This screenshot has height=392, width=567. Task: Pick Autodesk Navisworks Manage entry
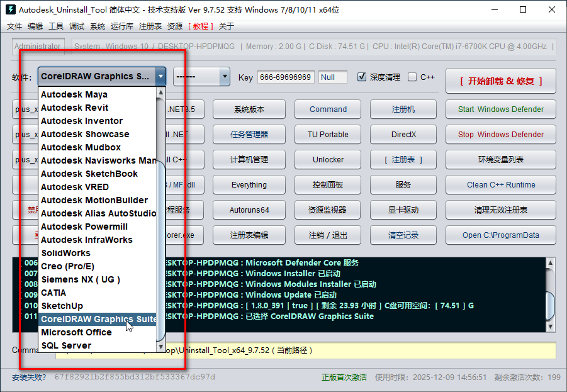click(x=98, y=160)
